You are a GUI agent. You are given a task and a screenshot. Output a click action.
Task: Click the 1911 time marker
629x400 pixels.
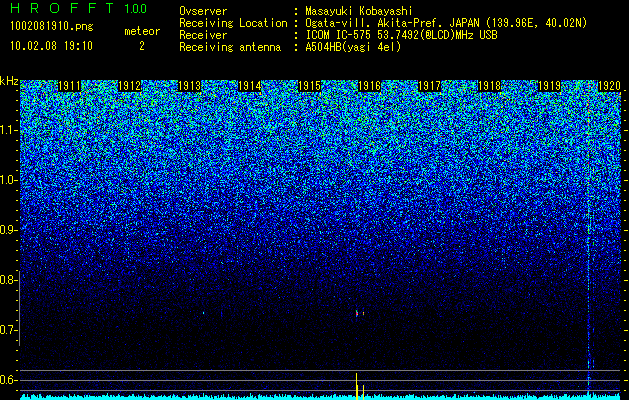69,86
